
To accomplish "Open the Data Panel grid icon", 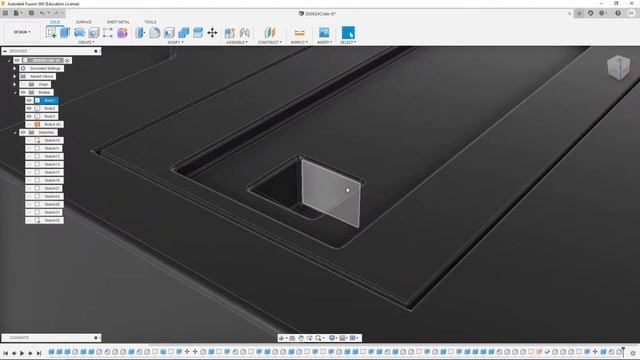I will point(5,13).
